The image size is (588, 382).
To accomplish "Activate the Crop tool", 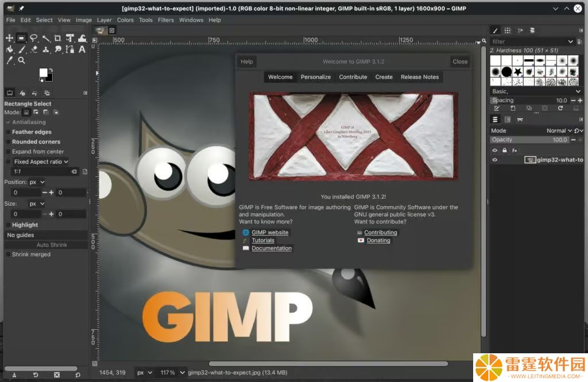I will (x=58, y=38).
